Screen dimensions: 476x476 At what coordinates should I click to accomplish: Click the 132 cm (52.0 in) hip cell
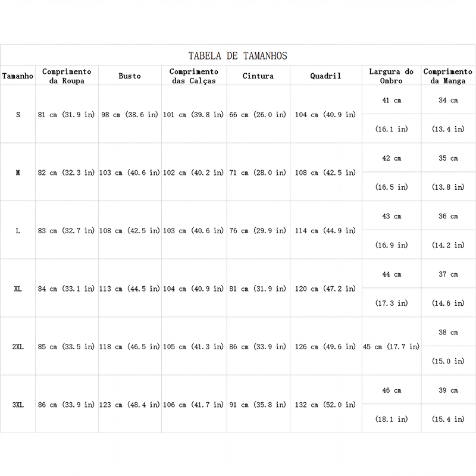point(325,405)
